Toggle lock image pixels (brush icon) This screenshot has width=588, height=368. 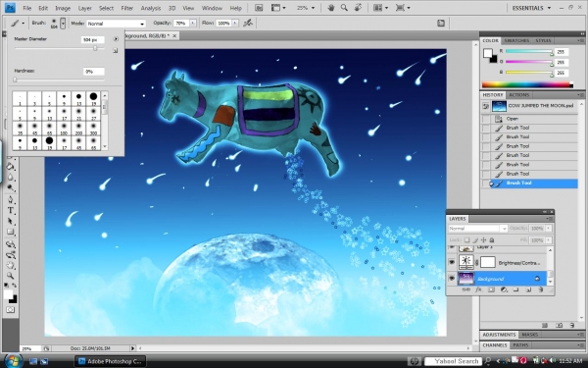pyautogui.click(x=475, y=240)
